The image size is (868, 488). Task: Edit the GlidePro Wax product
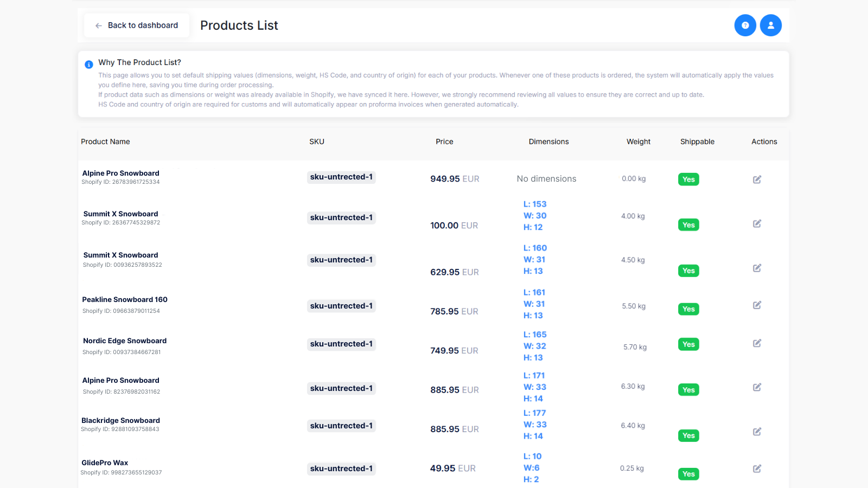757,468
